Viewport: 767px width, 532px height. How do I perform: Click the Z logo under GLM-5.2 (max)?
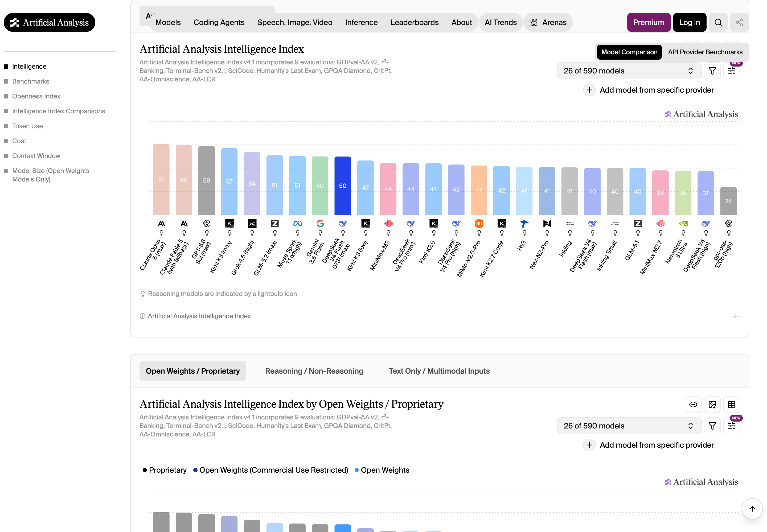pos(274,224)
